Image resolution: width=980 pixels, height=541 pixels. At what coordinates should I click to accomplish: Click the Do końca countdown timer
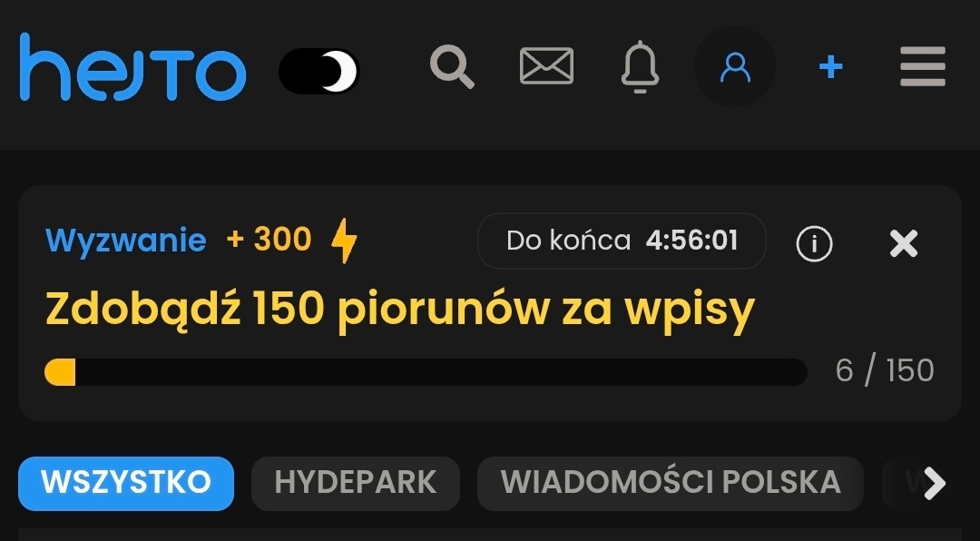point(622,241)
